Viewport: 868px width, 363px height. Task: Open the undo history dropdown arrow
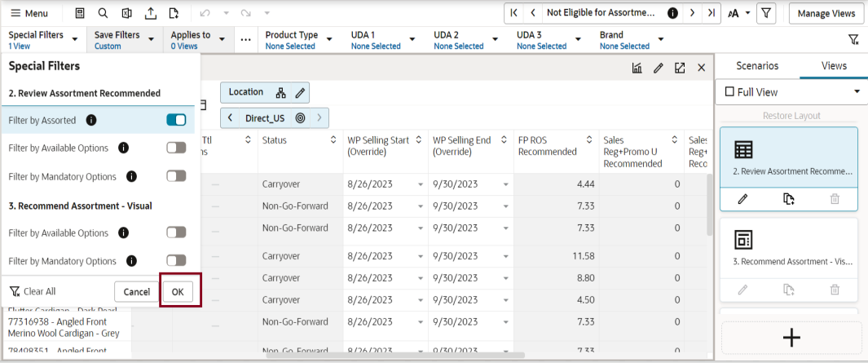226,13
